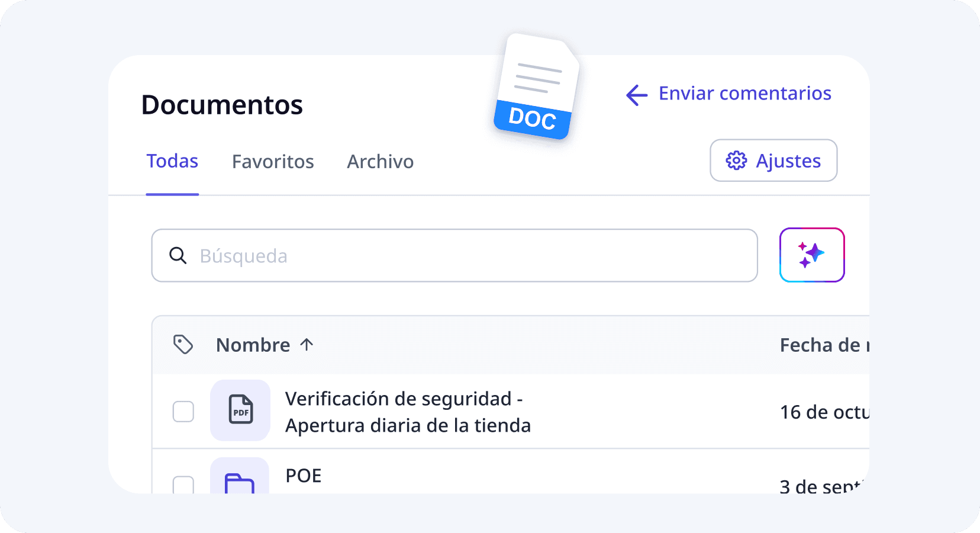This screenshot has height=533, width=980.
Task: Click the Enviar comentarios link
Action: tap(745, 93)
